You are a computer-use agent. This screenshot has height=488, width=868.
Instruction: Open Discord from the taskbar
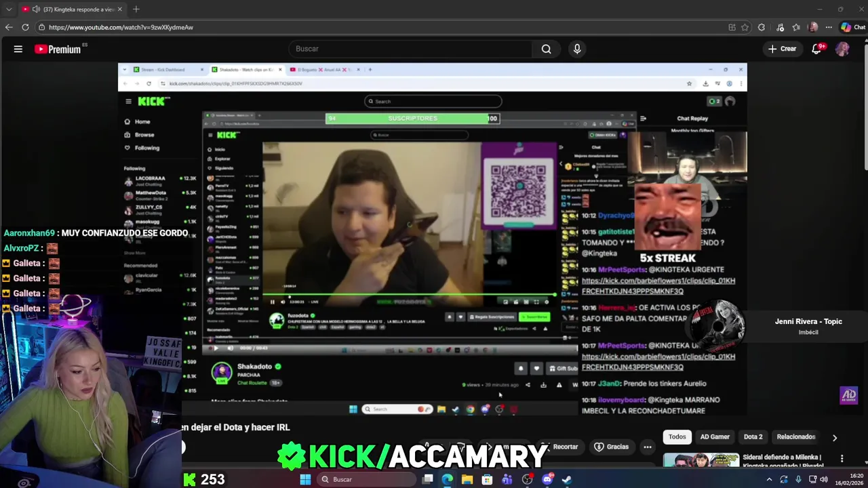[x=547, y=479]
